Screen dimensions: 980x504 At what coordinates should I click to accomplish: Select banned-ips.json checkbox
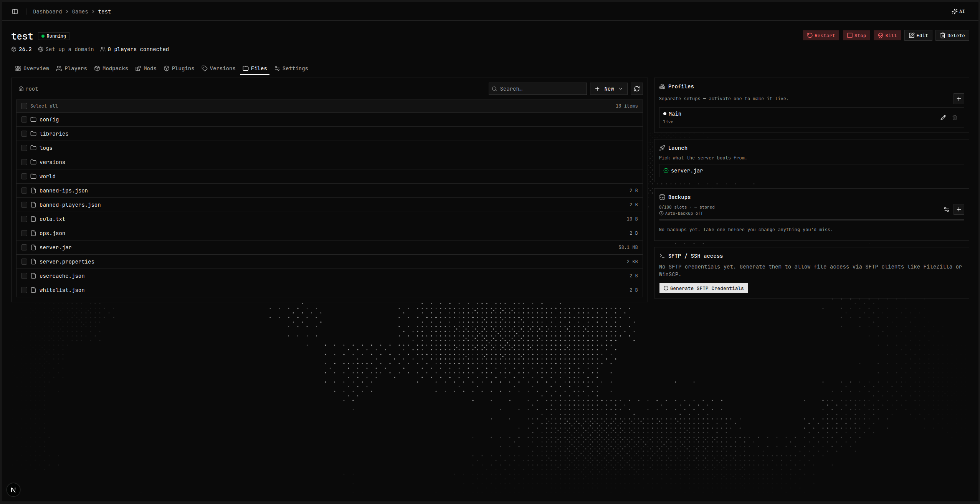point(24,191)
